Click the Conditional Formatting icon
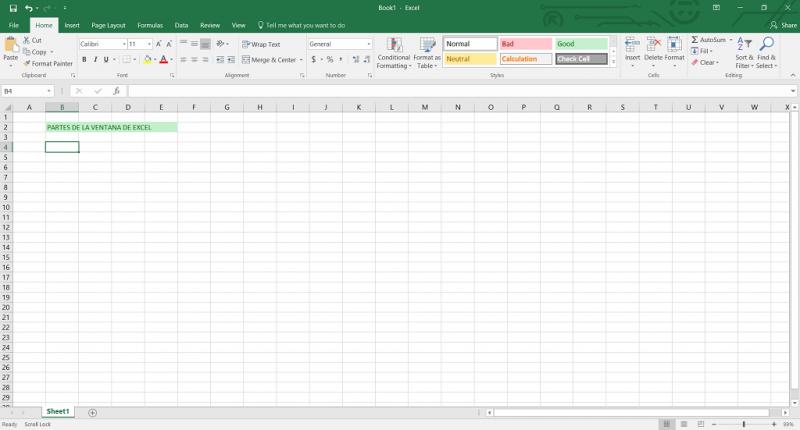The image size is (800, 430). tap(394, 44)
